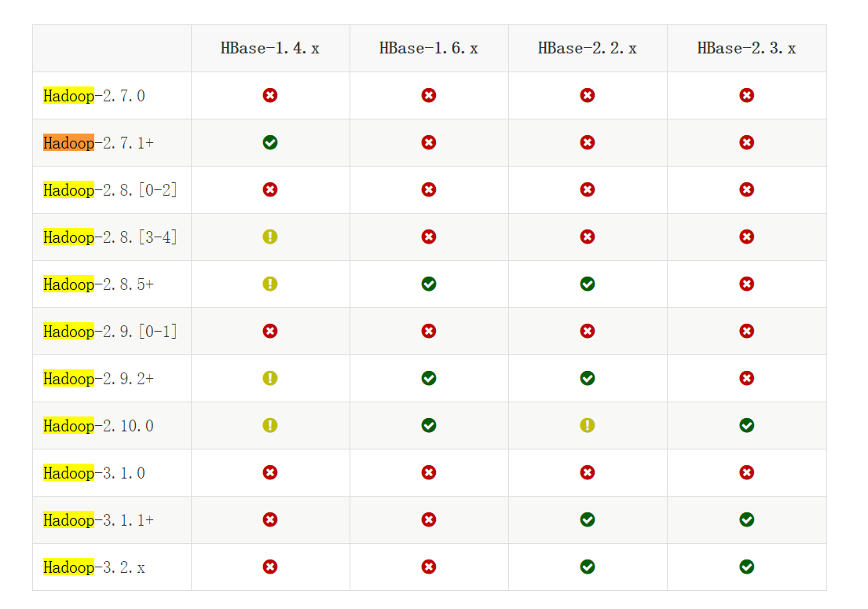Click the orange-highlighted Hadoop-2.7.1+ row label
Viewport: 868px width, 609px height.
pos(99,143)
